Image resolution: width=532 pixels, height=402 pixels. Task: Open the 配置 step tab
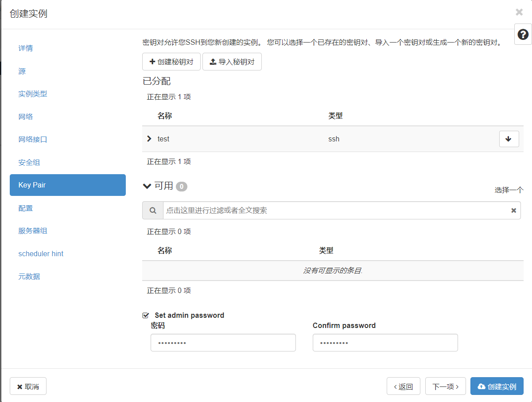pos(68,208)
